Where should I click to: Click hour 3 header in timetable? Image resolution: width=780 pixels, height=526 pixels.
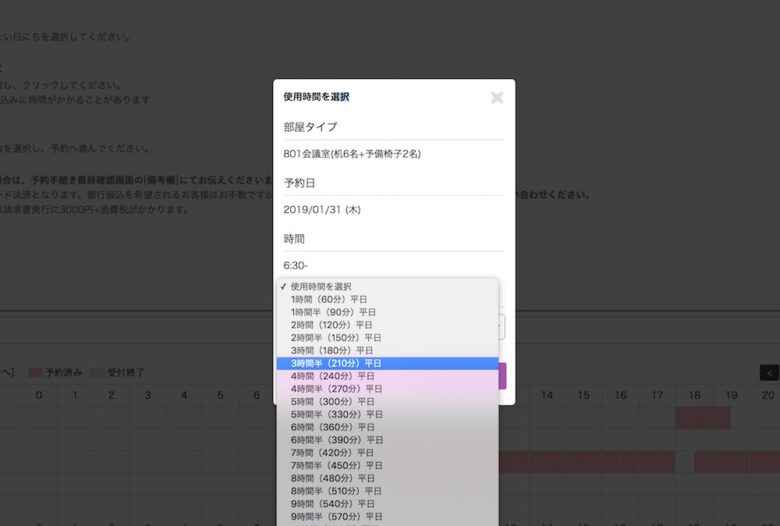pyautogui.click(x=148, y=395)
